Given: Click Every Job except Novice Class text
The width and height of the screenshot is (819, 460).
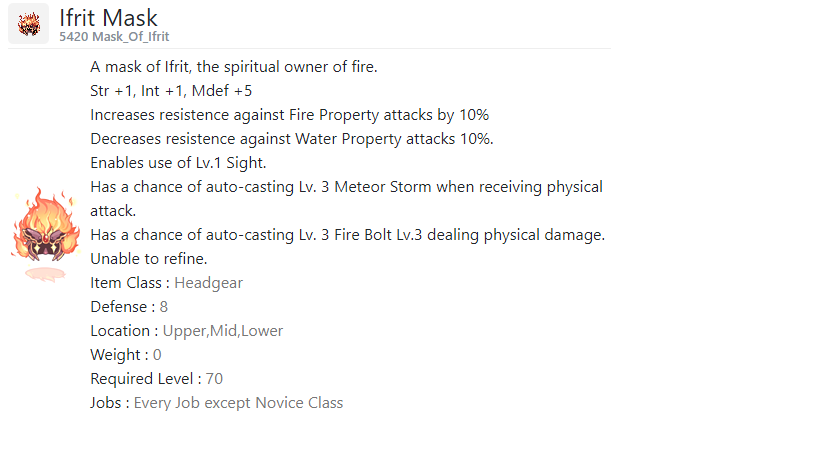Looking at the screenshot, I should [x=238, y=403].
